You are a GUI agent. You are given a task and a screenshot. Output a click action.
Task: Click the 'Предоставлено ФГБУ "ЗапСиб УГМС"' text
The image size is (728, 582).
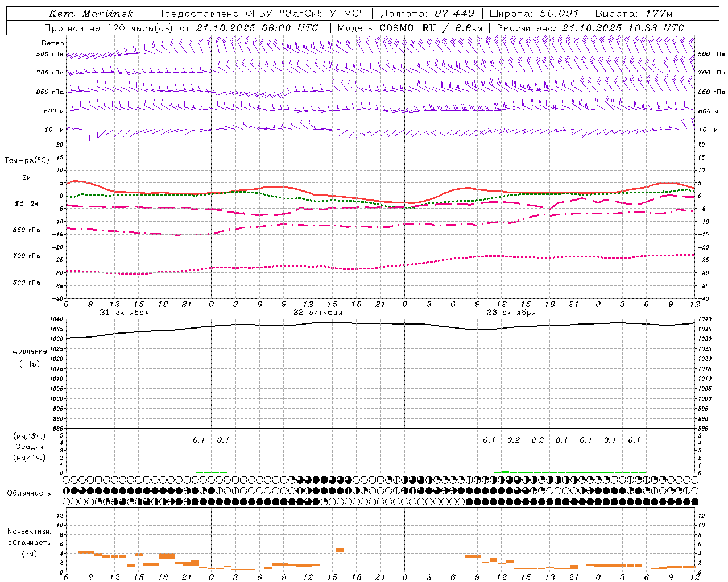click(x=260, y=14)
